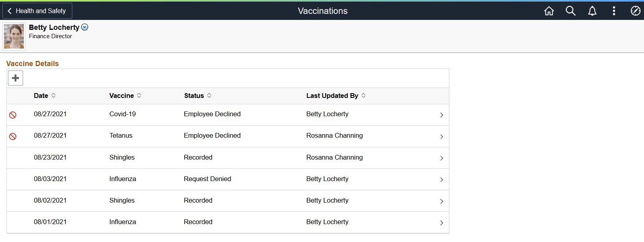
Task: Open the Actions menu icon
Action: click(x=614, y=11)
